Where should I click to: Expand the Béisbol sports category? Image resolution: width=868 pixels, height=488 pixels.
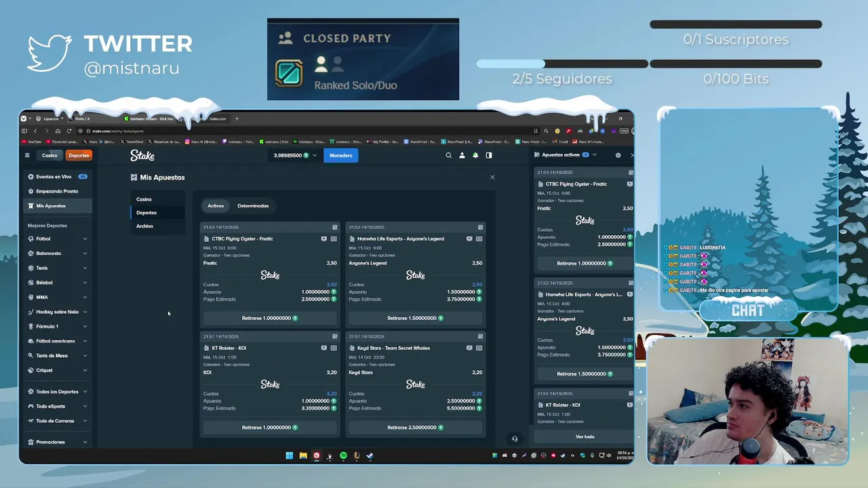point(85,283)
